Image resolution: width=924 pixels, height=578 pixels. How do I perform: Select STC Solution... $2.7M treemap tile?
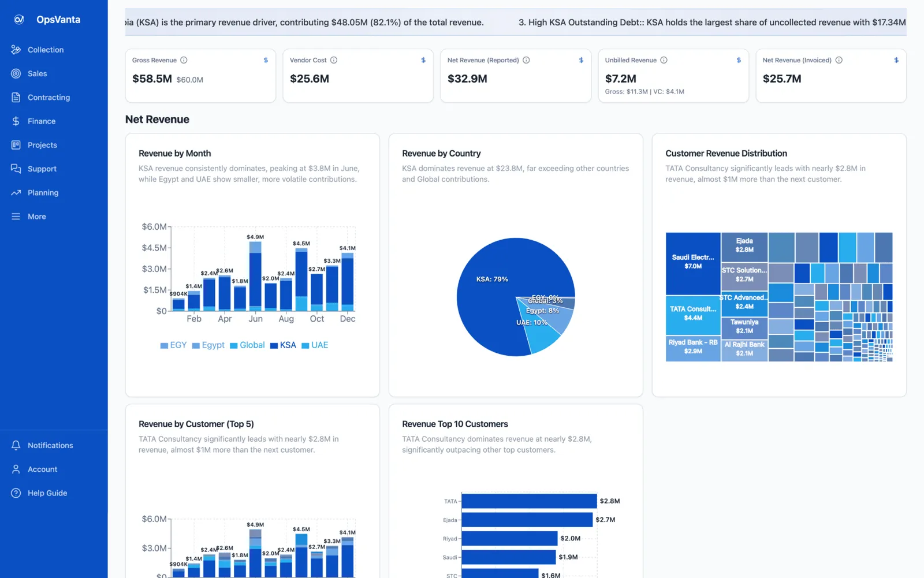pos(744,277)
